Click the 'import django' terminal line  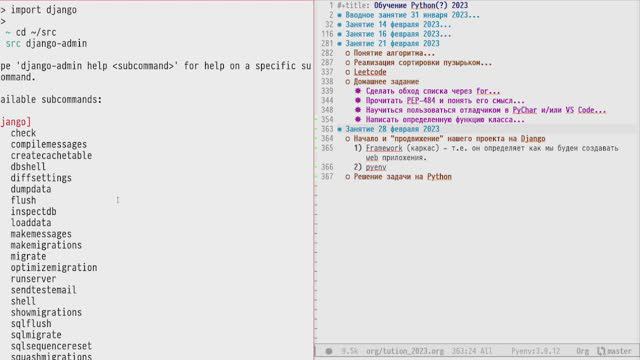(43, 10)
